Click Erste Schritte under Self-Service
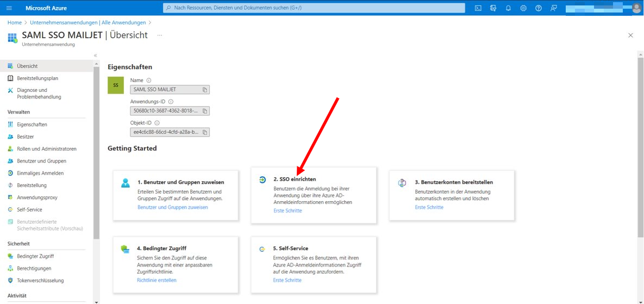The image size is (644, 304). click(287, 280)
